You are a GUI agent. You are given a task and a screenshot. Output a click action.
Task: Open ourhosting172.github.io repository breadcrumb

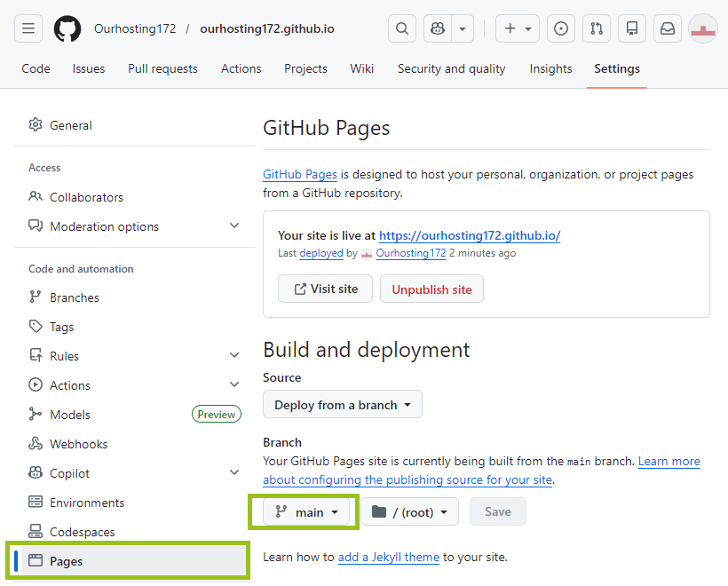click(267, 28)
